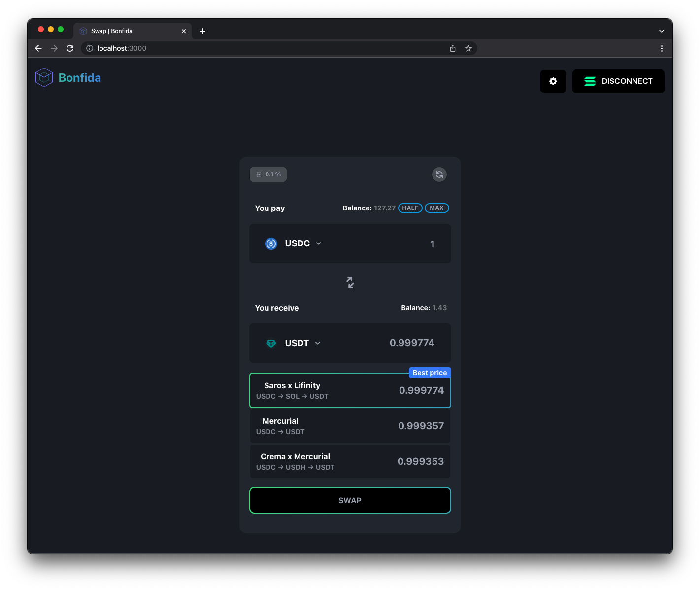Click the Bonfida cube logo
The width and height of the screenshot is (700, 590).
[44, 77]
